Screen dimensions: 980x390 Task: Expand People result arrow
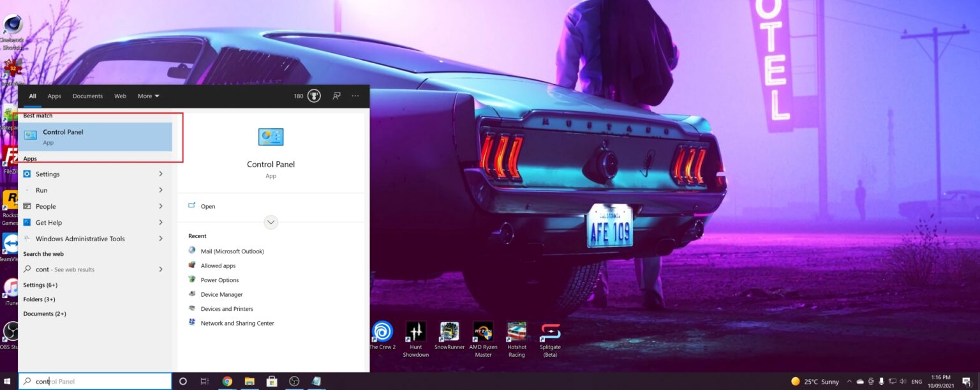[x=160, y=206]
